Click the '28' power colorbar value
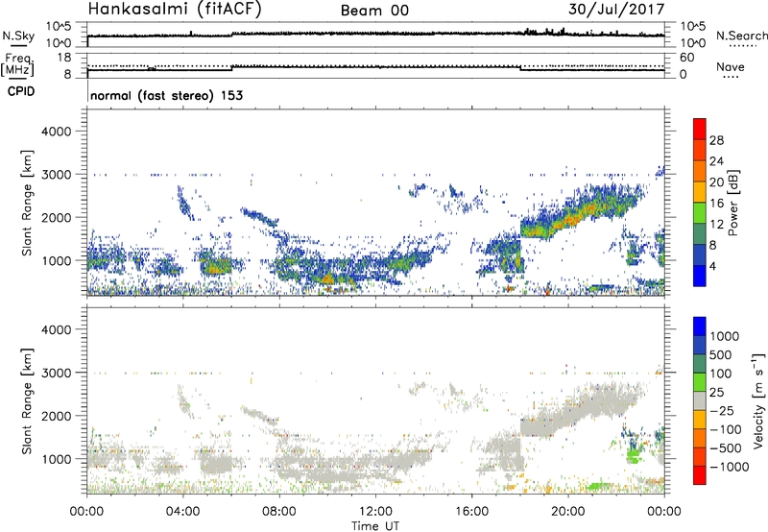The width and height of the screenshot is (768, 532). click(716, 140)
